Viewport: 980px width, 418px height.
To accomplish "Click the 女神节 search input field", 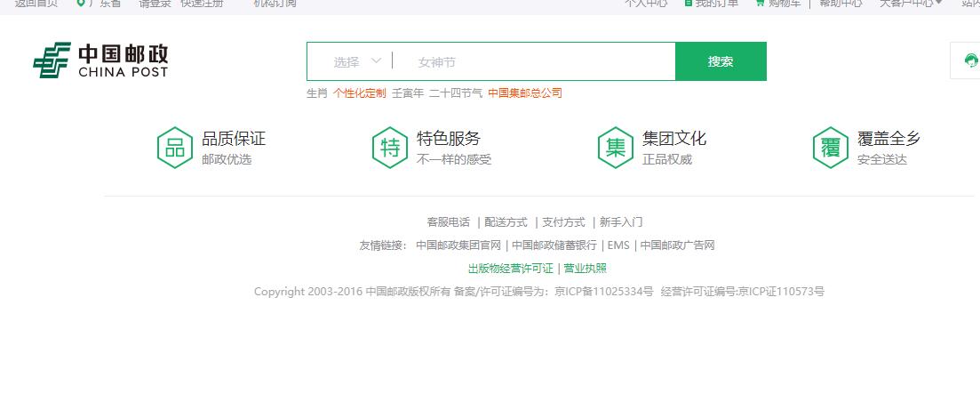I will pos(533,61).
